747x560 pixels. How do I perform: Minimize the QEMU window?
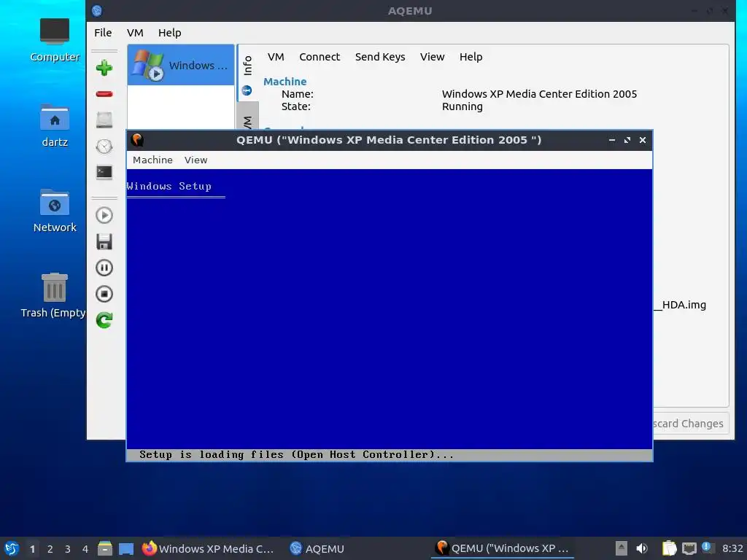pyautogui.click(x=612, y=140)
